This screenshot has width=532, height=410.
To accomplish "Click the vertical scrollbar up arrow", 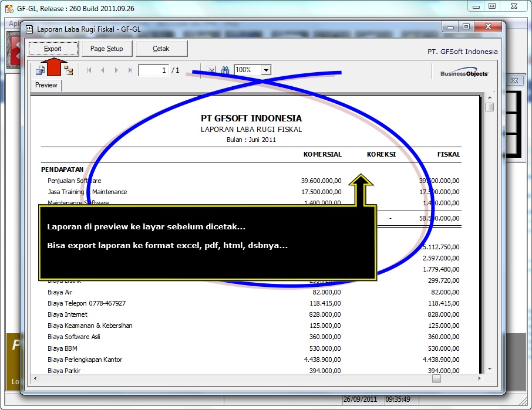I will (x=490, y=97).
